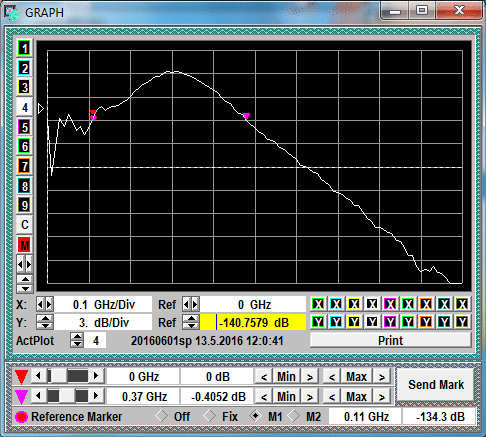Click the 0.11 GHz reference marker field
The width and height of the screenshot is (486, 437).
click(366, 417)
